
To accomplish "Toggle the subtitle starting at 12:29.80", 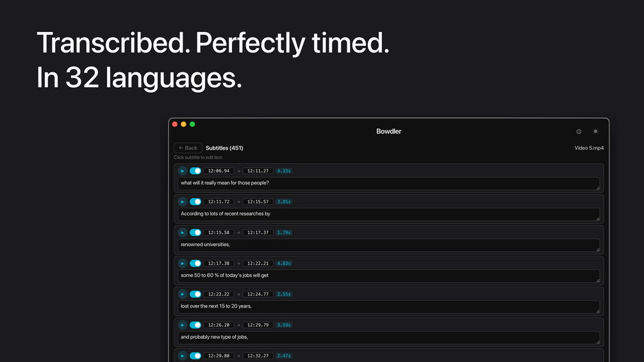I will pos(195,356).
